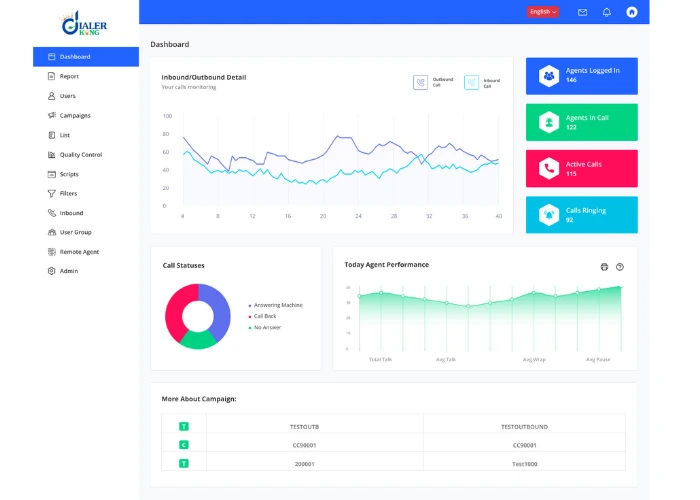Toggle the Outbound Call chart legend
The width and height of the screenshot is (700, 500).
tap(433, 82)
